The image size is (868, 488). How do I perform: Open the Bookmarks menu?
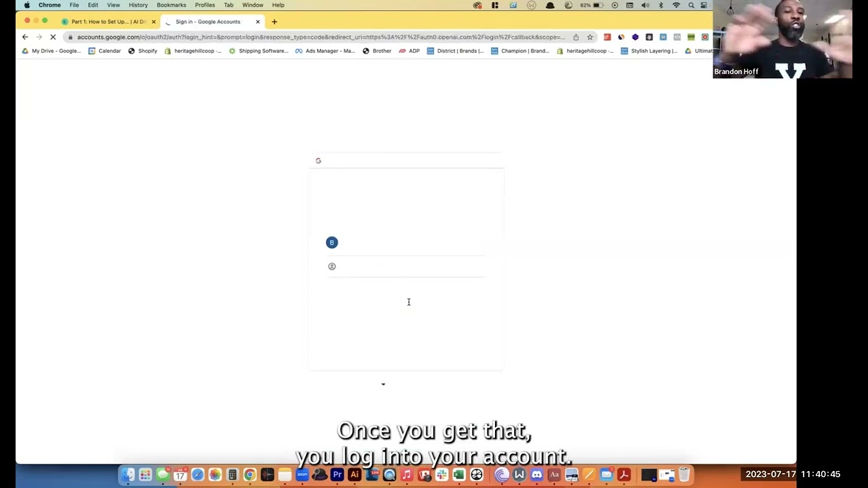[172, 5]
